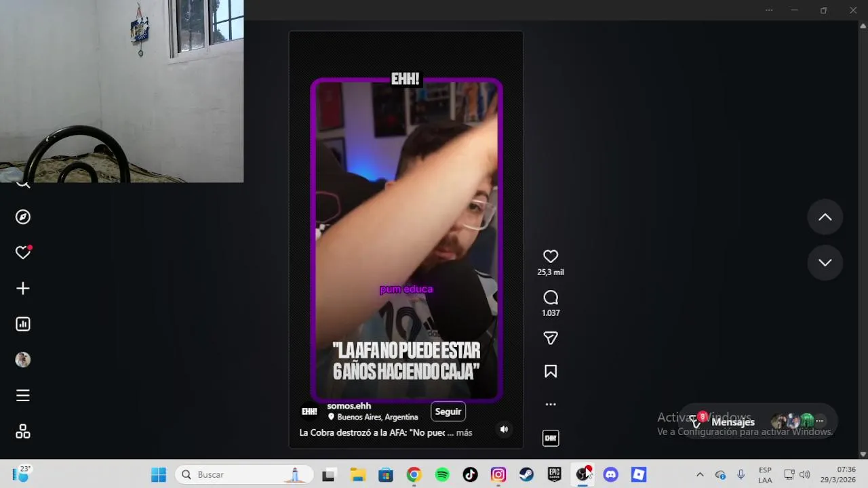Open Spotify from the taskbar
This screenshot has height=488, width=868.
442,474
